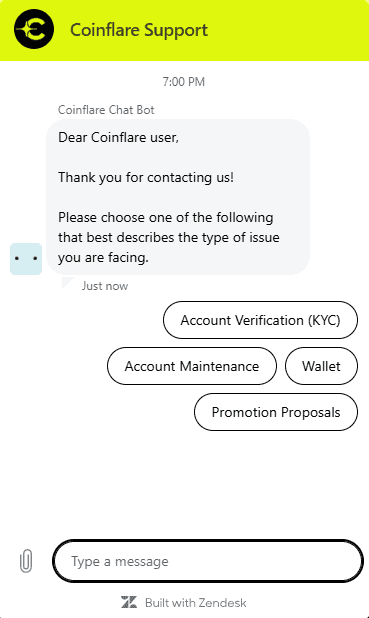This screenshot has width=369, height=618.
Task: Click the 7:00 PM timestamp
Action: tap(184, 82)
